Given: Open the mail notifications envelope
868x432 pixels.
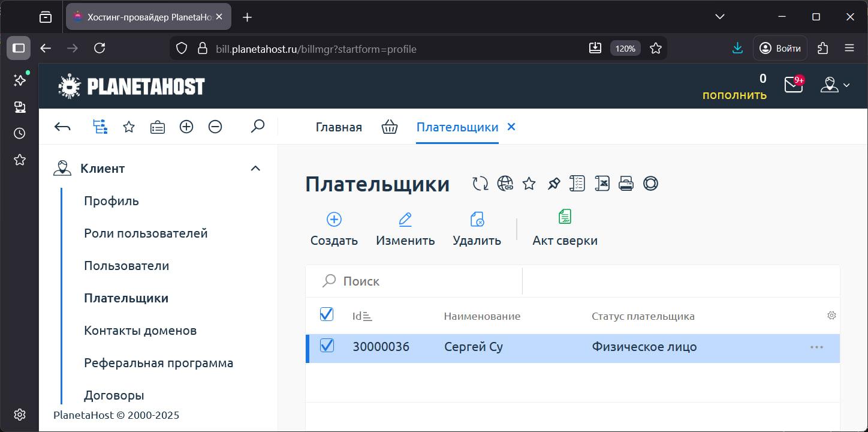Looking at the screenshot, I should [793, 85].
